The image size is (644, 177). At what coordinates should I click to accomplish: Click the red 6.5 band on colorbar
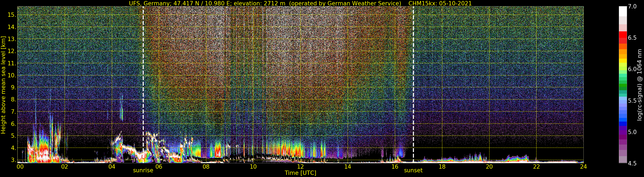click(623, 38)
